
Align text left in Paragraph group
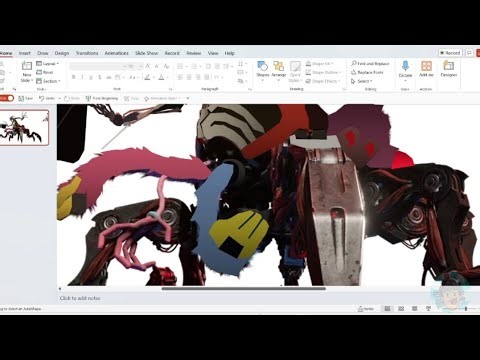180,77
